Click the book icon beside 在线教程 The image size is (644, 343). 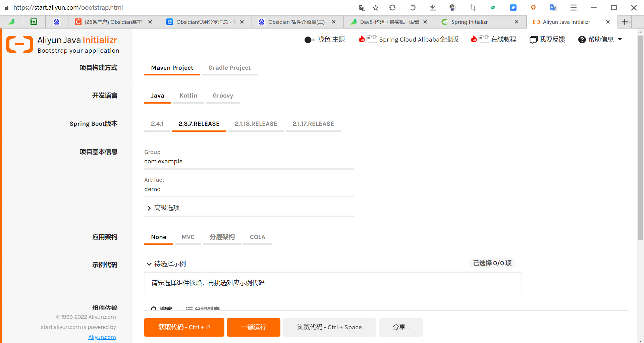(484, 40)
